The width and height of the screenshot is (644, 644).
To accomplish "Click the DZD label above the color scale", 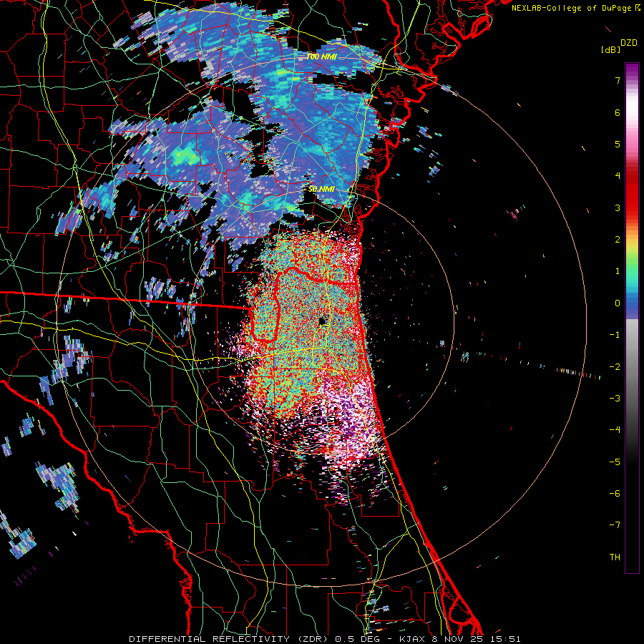I will [x=629, y=43].
